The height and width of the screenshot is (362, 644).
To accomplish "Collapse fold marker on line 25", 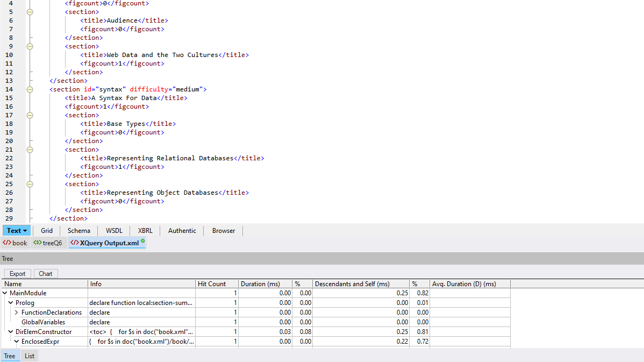I will (30, 184).
